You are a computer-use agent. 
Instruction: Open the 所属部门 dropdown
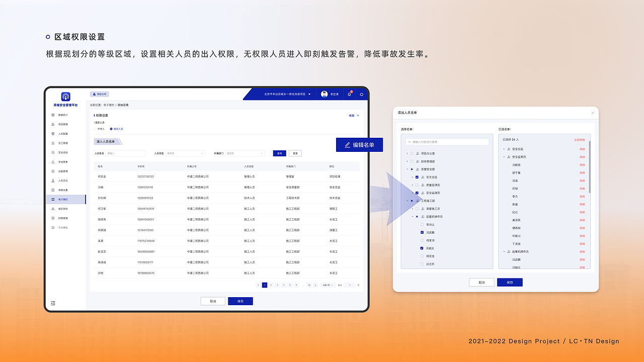(245, 153)
